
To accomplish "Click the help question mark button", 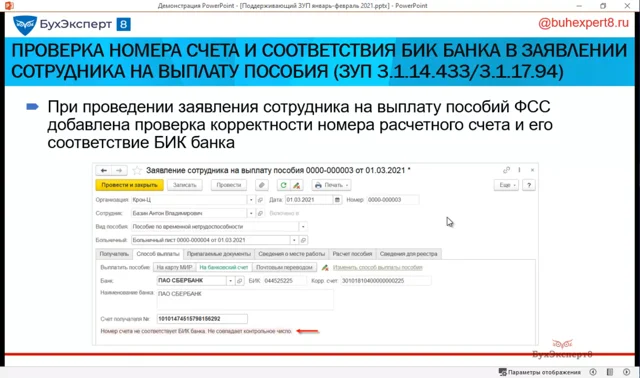I will [x=529, y=185].
